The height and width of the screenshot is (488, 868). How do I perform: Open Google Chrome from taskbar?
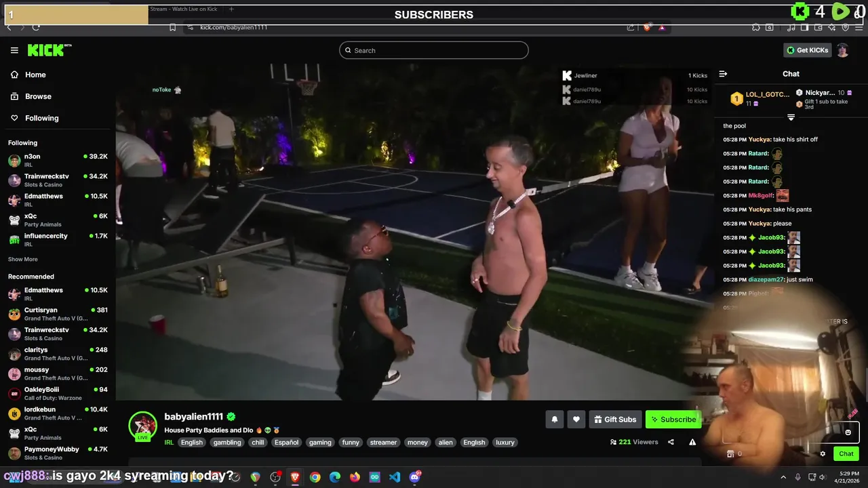click(x=315, y=477)
